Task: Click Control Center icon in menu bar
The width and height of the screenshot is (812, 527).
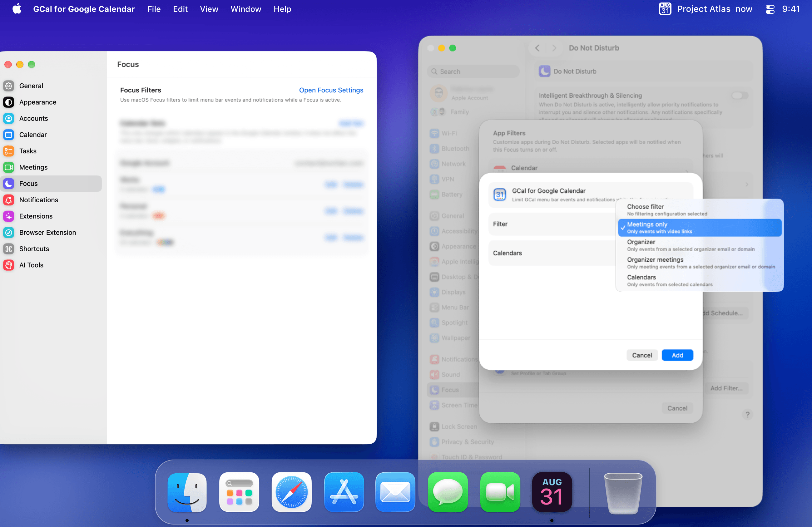Action: click(770, 9)
